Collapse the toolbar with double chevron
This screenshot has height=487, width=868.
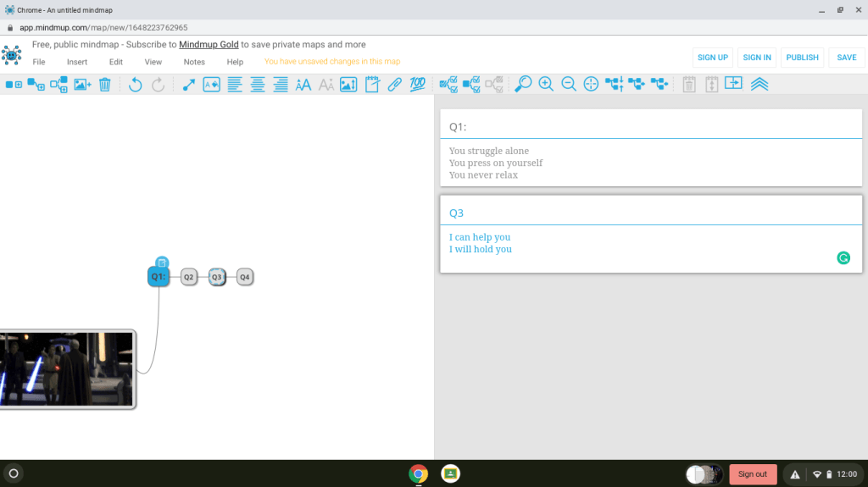[759, 85]
